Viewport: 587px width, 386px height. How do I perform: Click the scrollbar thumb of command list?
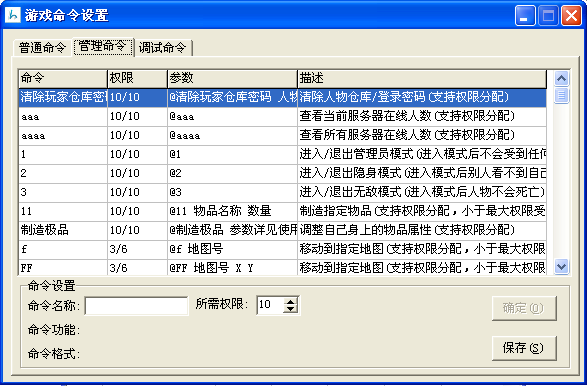click(561, 95)
